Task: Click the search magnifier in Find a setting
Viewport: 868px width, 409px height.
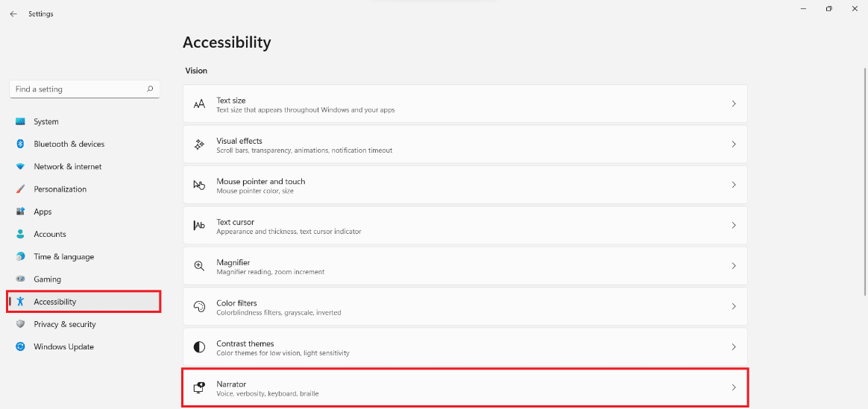Action: tap(150, 89)
